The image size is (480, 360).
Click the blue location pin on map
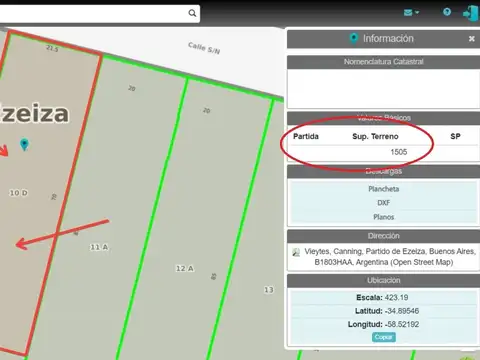point(24,144)
